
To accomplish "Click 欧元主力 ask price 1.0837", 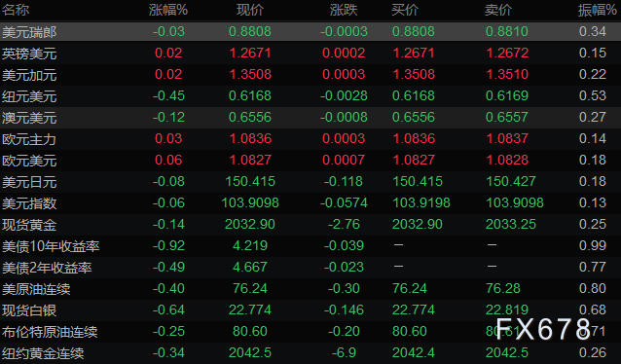I will pyautogui.click(x=507, y=138).
